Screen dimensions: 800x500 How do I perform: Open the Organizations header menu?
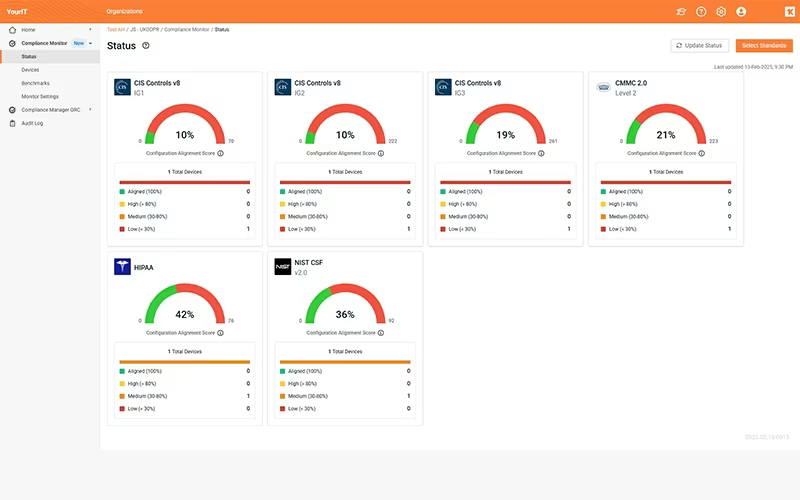(x=124, y=11)
